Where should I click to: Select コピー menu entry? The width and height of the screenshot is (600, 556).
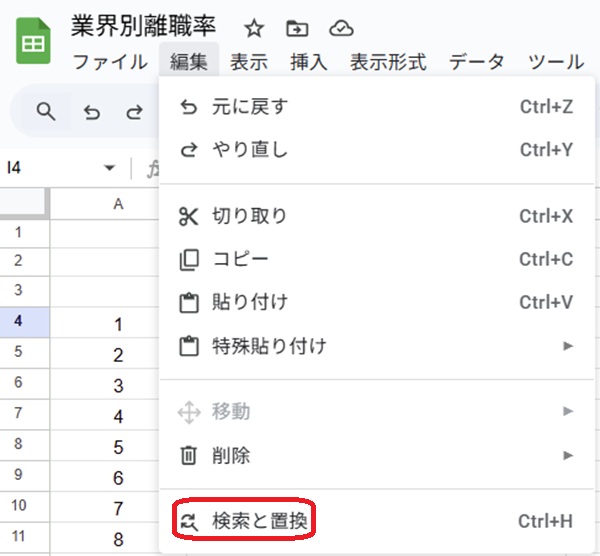[x=377, y=259]
